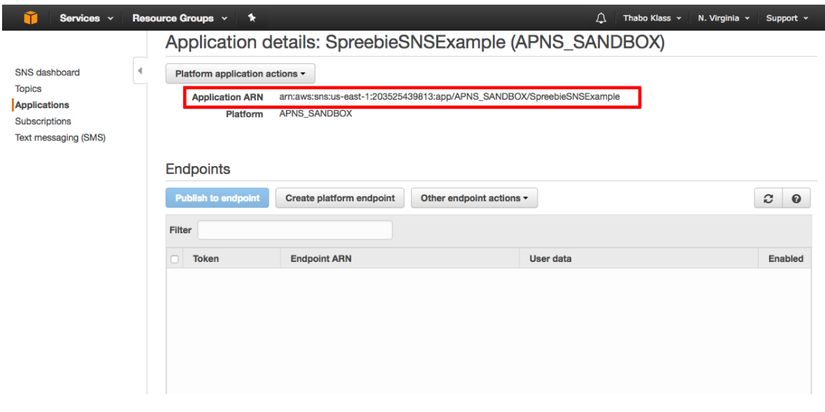Sort by the Endpoint ARN column
Screen dimensions: 825x412
[321, 259]
